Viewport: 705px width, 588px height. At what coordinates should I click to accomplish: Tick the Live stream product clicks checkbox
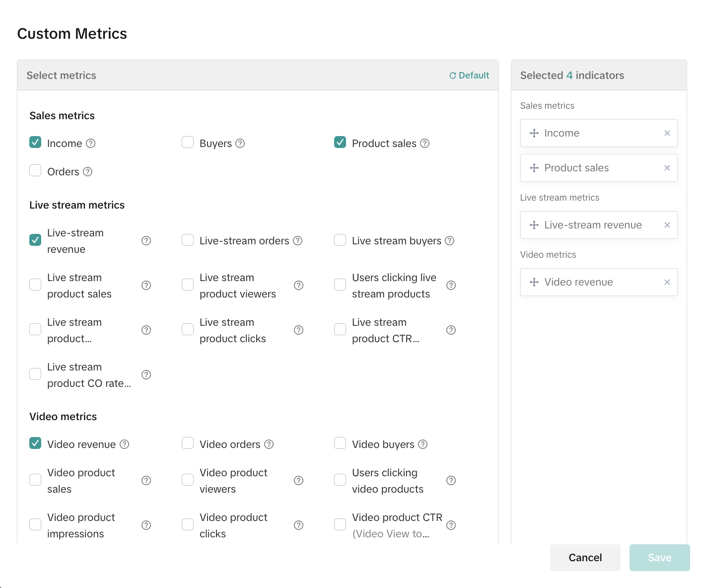pyautogui.click(x=188, y=330)
